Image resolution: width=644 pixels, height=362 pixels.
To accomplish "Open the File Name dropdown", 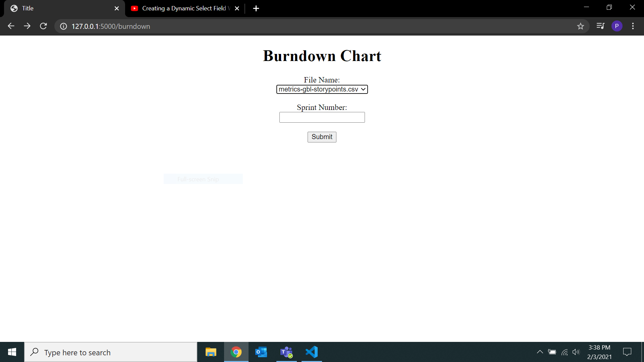I will coord(363,89).
